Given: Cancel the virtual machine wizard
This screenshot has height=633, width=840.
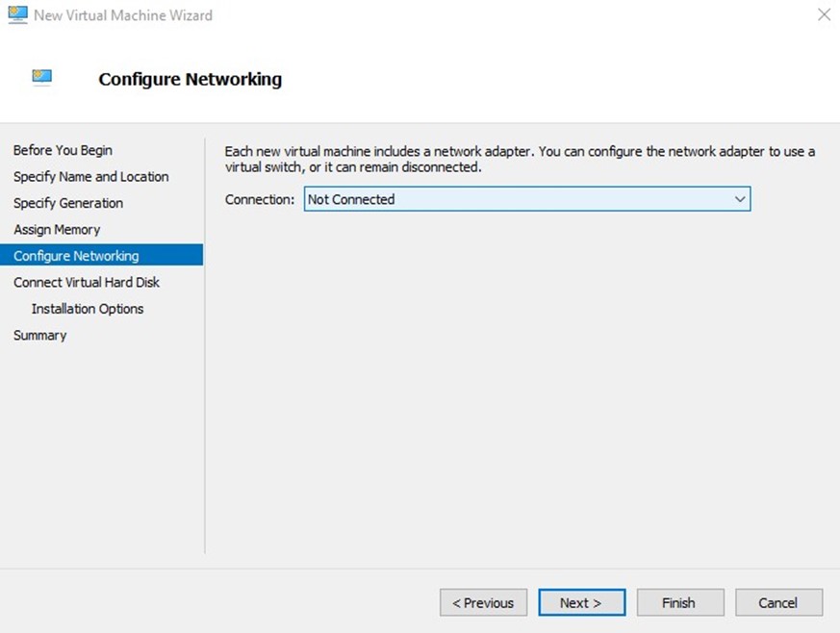Looking at the screenshot, I should pos(778,603).
